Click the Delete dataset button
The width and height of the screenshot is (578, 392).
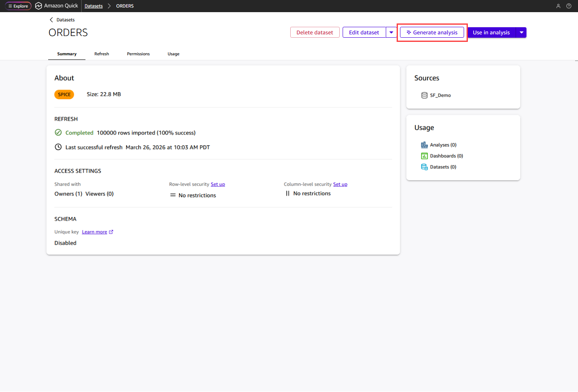[315, 32]
